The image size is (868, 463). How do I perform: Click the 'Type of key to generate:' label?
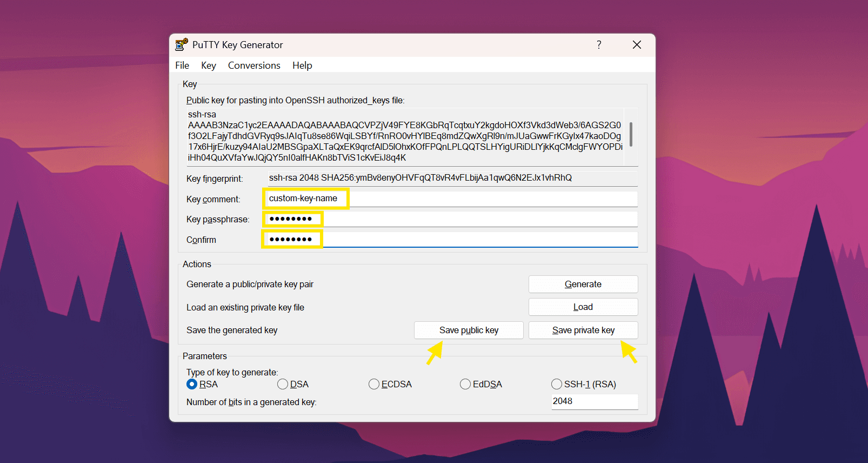pyautogui.click(x=232, y=372)
